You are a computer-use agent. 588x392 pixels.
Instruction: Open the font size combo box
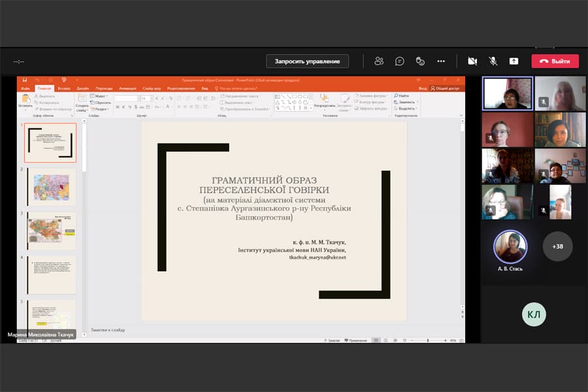point(146,98)
